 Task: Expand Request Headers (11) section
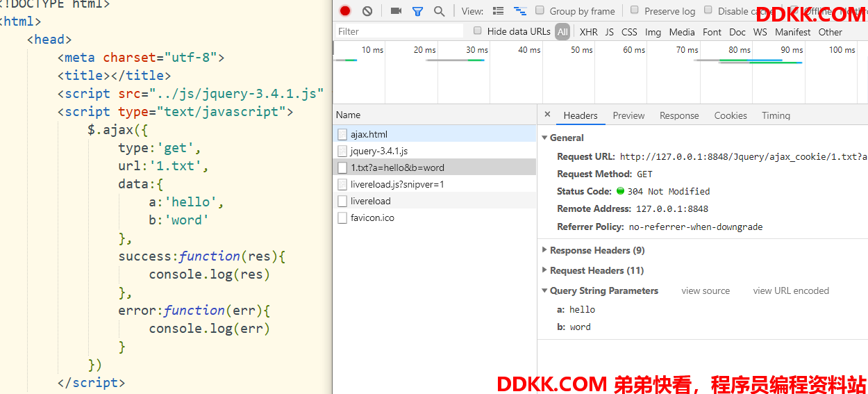coord(545,270)
